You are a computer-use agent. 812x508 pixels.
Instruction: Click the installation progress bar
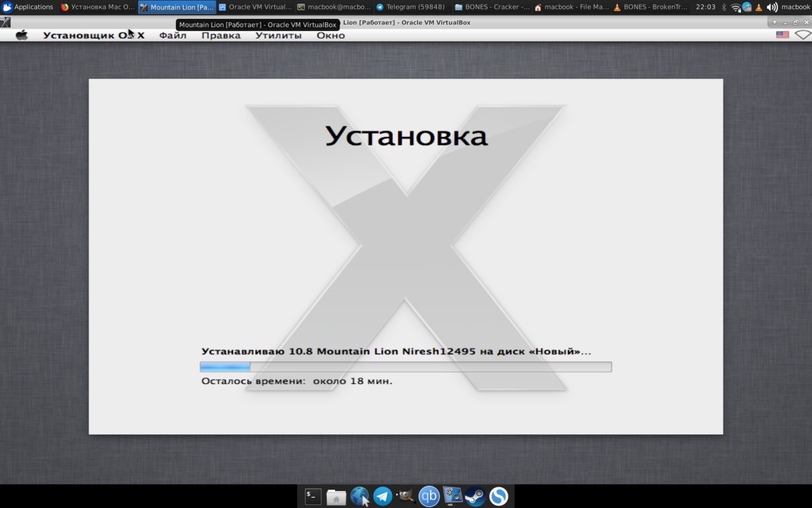[406, 366]
